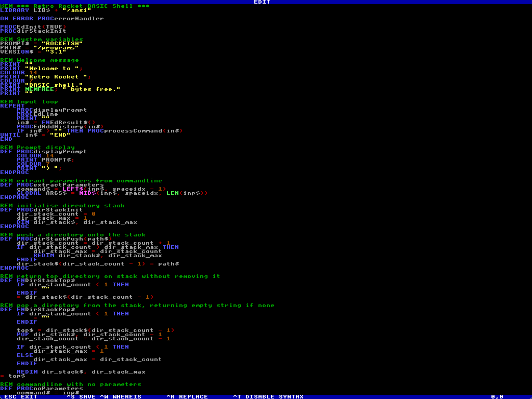Click the 'DEF PROCdirStackPush(path$)' line
The image size is (532, 399).
(56, 239)
